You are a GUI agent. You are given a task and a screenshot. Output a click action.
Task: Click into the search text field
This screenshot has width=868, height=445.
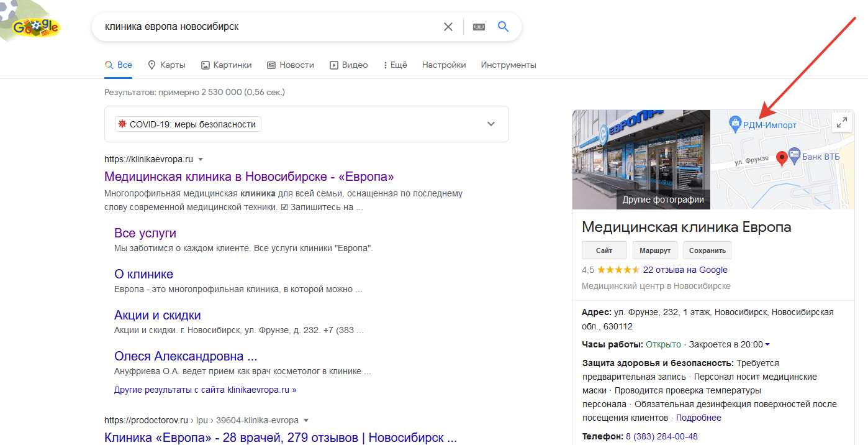[x=270, y=27]
